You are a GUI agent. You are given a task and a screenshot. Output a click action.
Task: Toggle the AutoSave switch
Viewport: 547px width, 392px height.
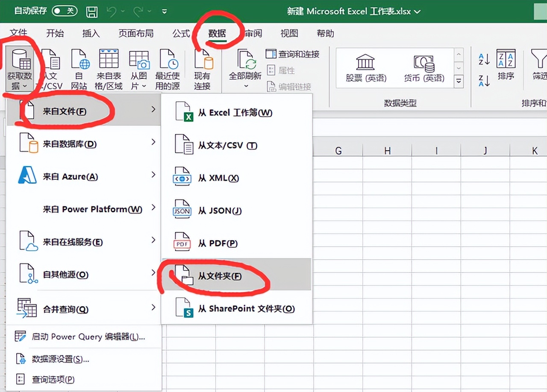point(65,11)
